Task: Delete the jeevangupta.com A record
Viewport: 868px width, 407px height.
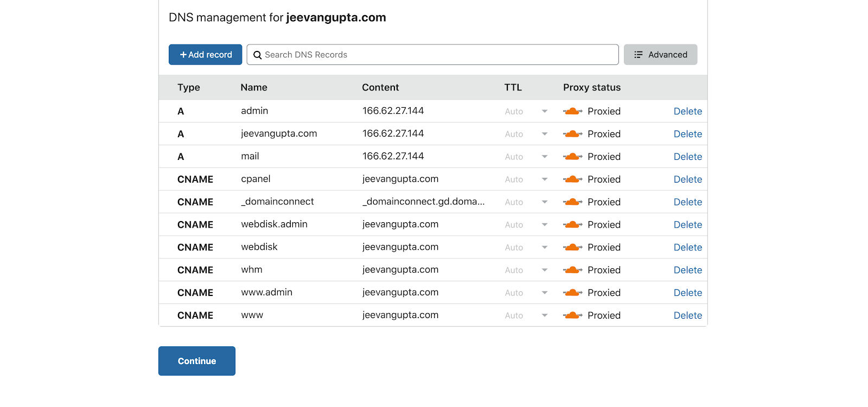Action: 688,134
